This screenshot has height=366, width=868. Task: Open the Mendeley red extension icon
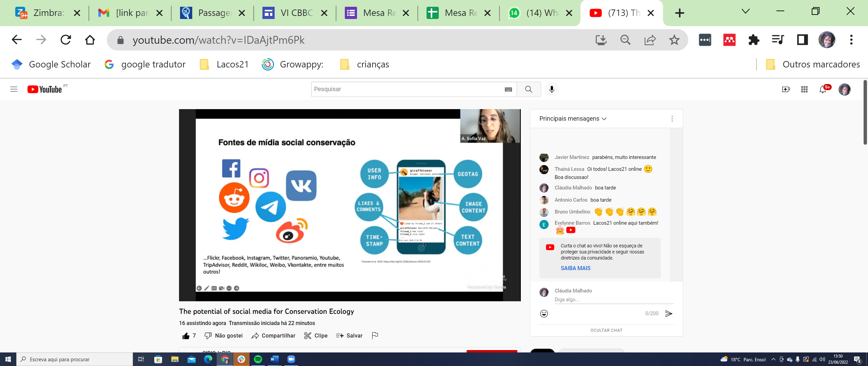coord(729,40)
